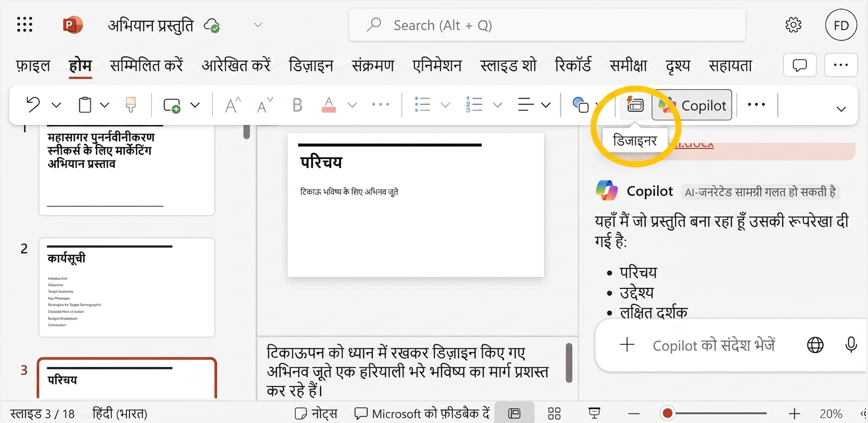Click the Search (Alt + Q) box
868x423 pixels.
(547, 25)
